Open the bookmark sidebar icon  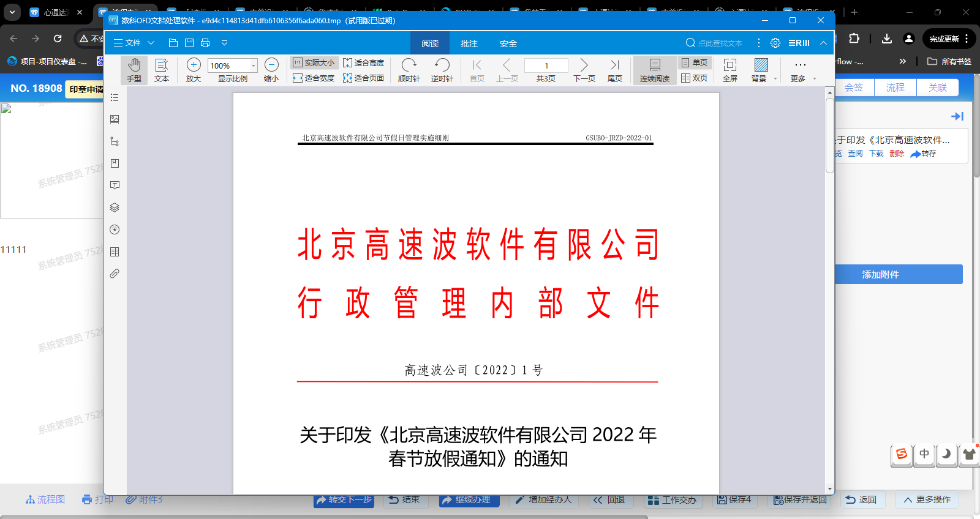[x=115, y=163]
